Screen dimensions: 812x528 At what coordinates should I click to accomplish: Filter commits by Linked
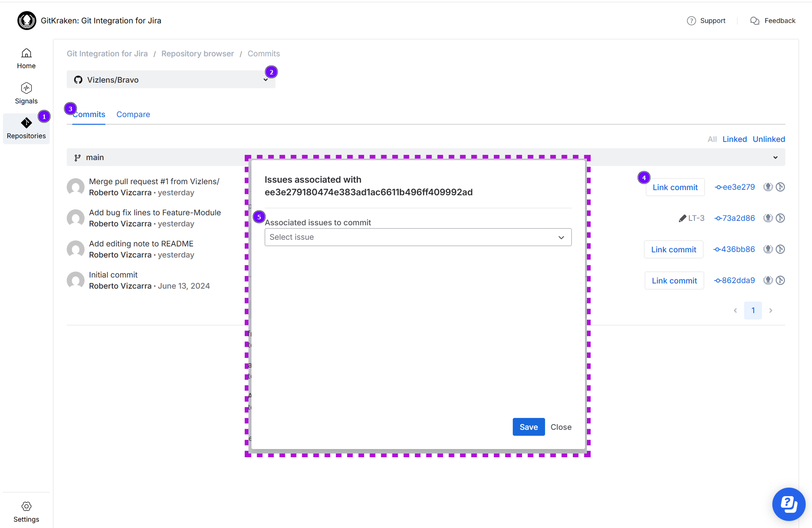735,139
